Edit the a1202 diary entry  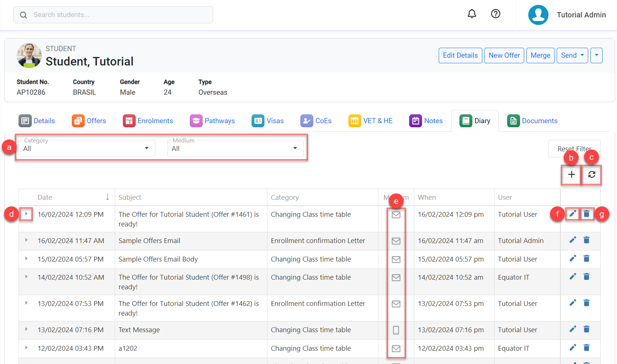573,348
